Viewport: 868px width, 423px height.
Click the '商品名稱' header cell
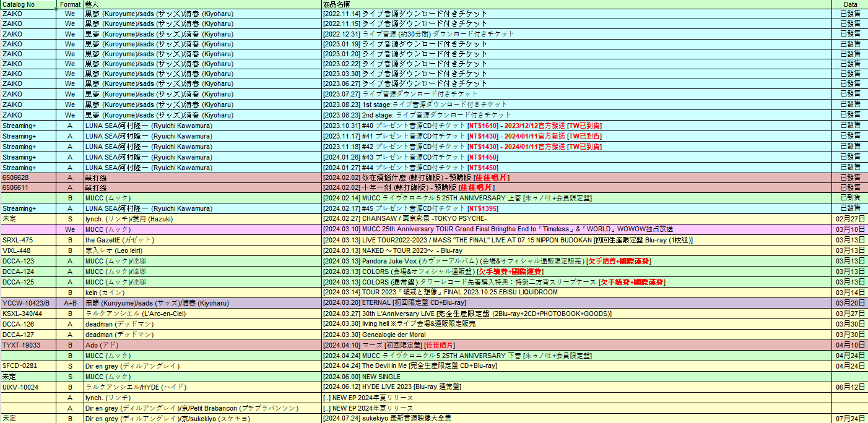[577, 4]
